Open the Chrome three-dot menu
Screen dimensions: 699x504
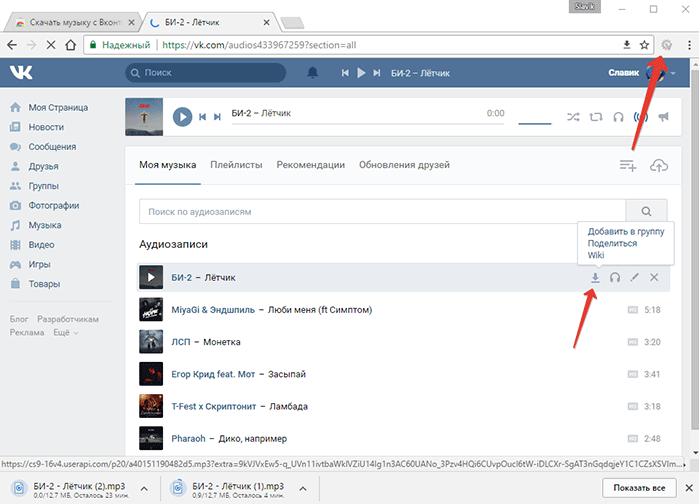(689, 45)
